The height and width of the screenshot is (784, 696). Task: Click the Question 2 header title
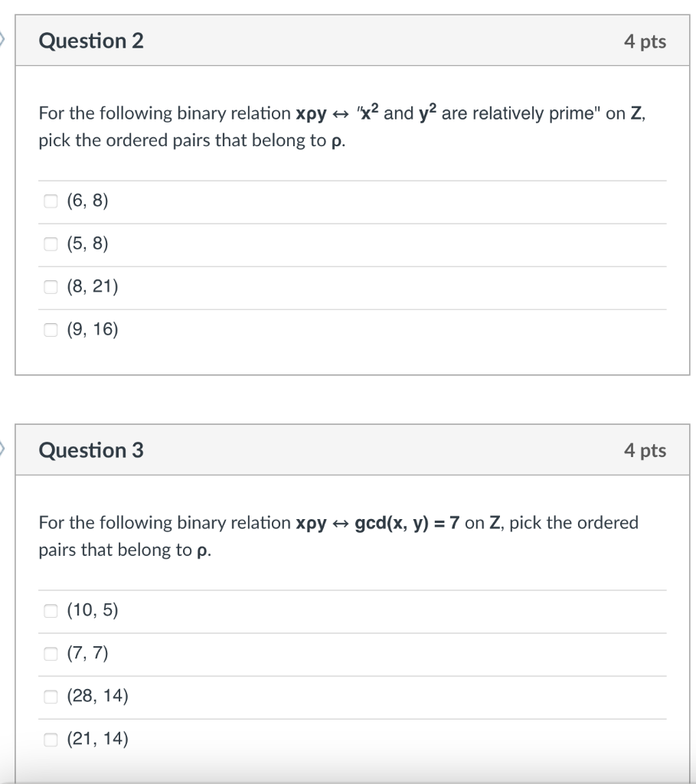tap(91, 41)
